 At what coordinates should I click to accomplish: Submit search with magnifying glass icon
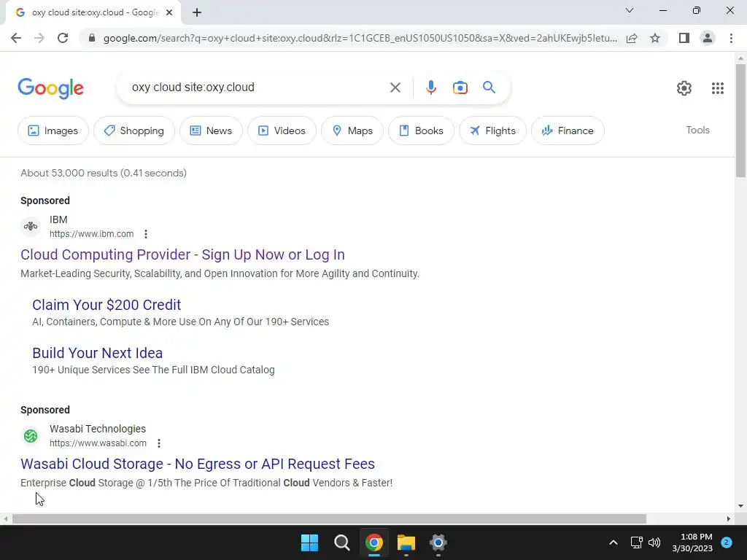tap(489, 87)
